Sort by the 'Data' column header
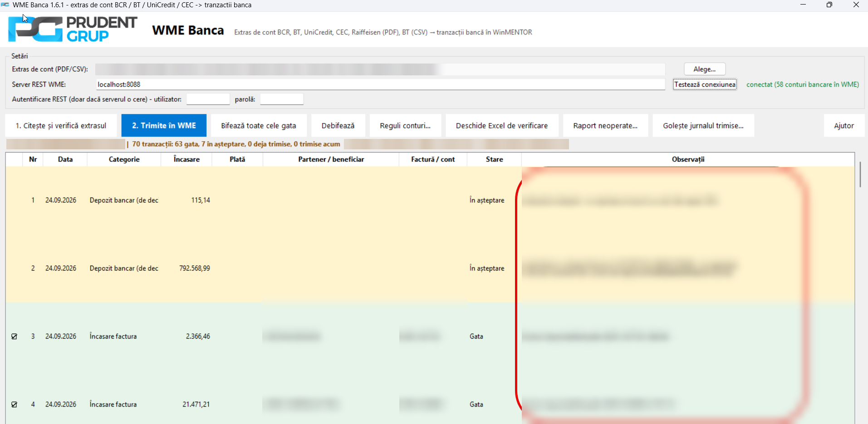 coord(65,159)
